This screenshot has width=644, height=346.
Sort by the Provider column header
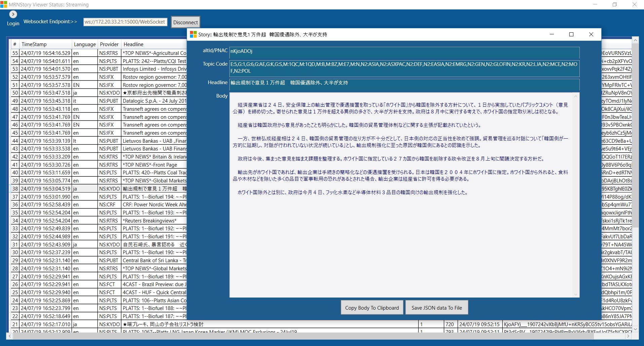coord(109,44)
